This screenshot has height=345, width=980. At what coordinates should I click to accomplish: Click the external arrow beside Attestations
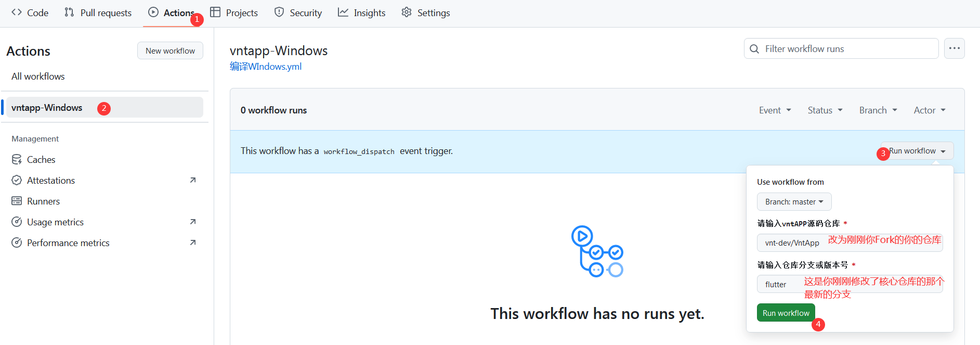[193, 180]
